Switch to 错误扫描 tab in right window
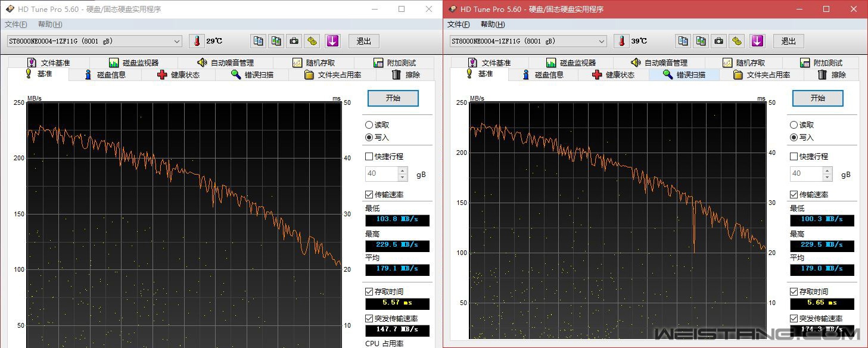The height and width of the screenshot is (348, 868). pyautogui.click(x=684, y=75)
